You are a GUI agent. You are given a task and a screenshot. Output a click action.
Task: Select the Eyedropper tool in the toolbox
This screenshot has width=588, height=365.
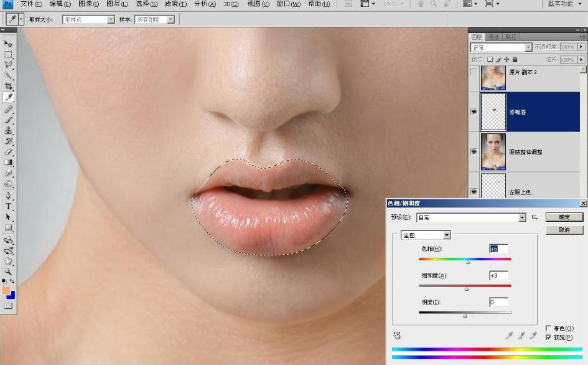[x=8, y=97]
